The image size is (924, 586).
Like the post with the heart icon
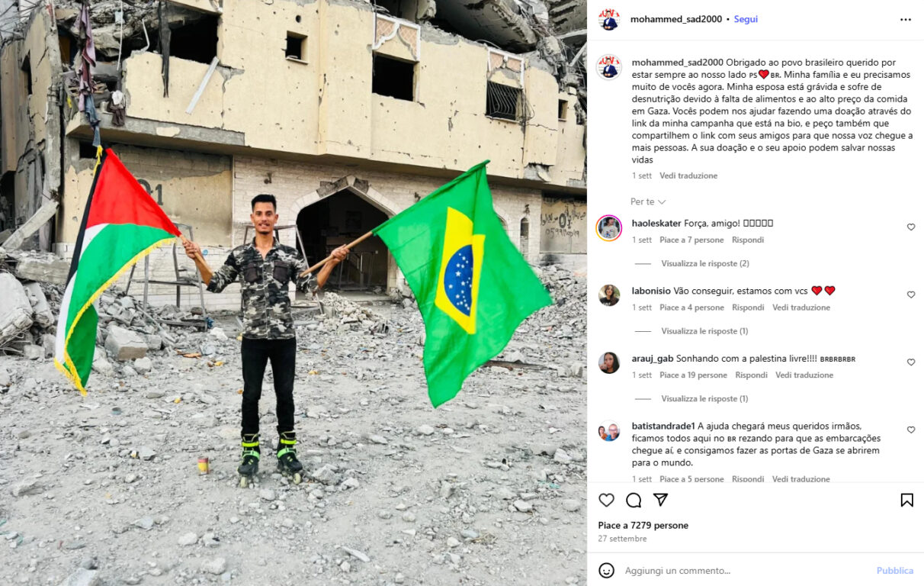[x=606, y=501]
